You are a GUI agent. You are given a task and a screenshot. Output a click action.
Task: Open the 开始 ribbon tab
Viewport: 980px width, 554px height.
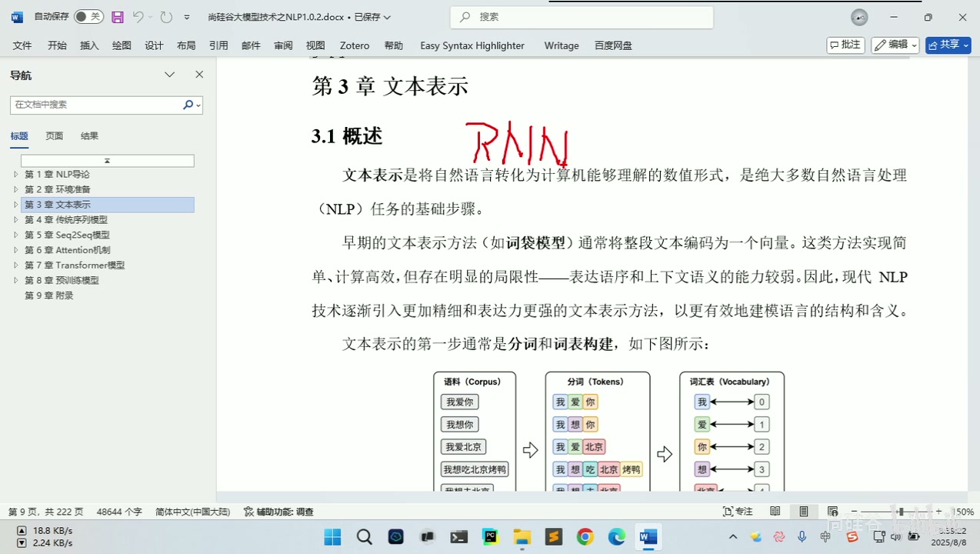click(57, 45)
